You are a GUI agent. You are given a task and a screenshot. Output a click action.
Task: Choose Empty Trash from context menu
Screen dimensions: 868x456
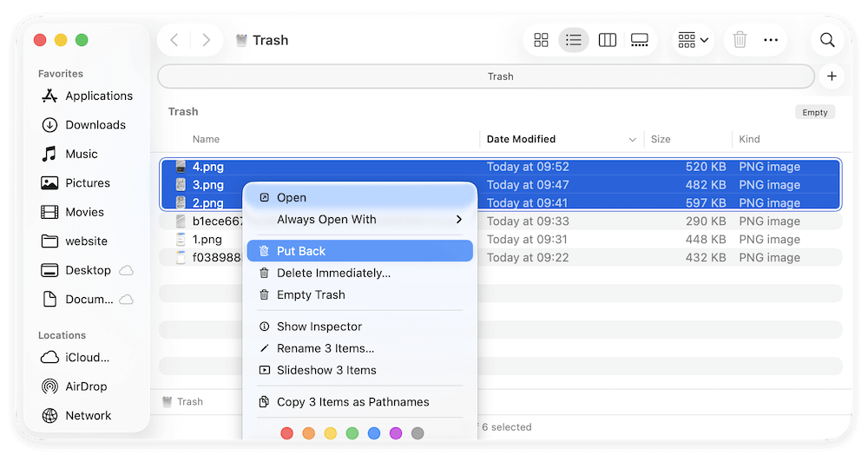[x=360, y=294]
